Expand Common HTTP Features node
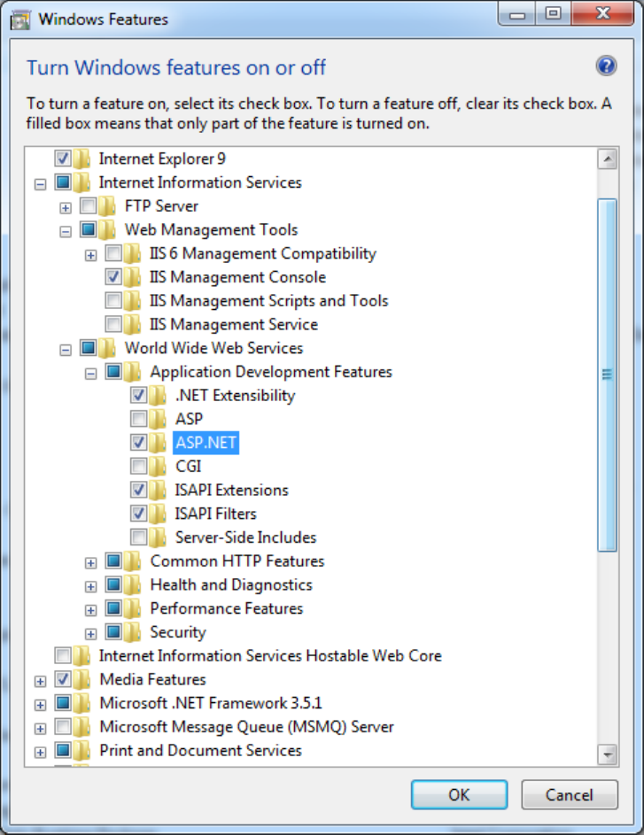Screen dimensions: 644x835 91,563
